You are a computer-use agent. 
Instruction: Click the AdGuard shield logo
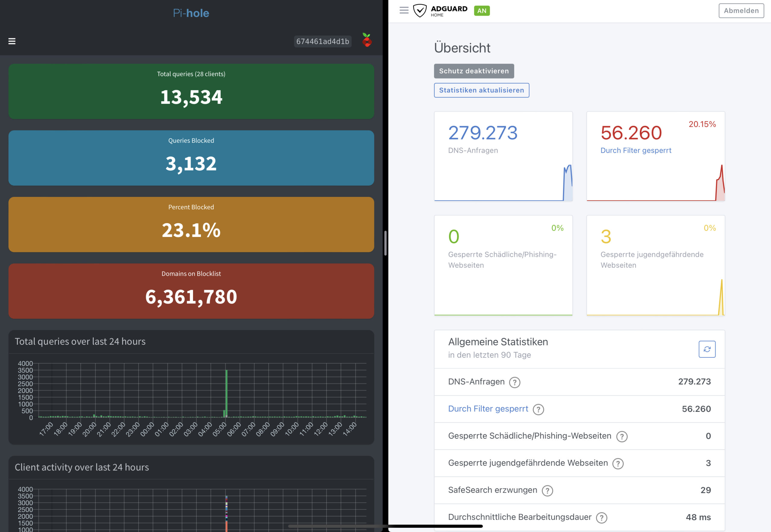click(x=420, y=11)
